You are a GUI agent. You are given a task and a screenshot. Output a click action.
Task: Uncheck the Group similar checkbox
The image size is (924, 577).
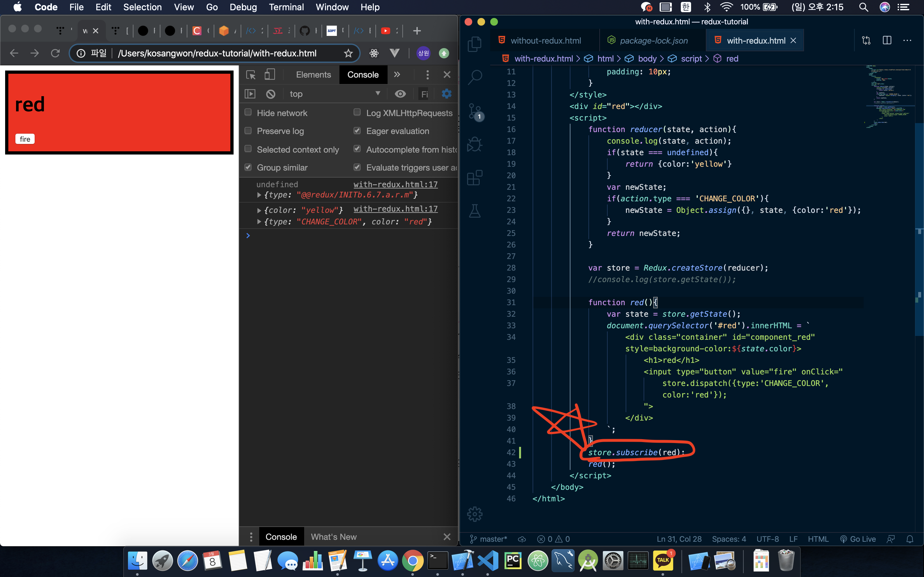(248, 167)
